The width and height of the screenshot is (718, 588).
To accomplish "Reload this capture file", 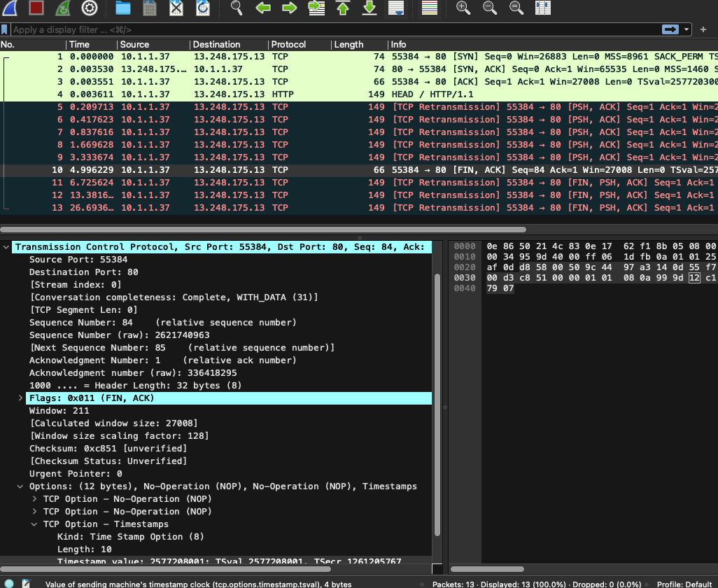I will pyautogui.click(x=202, y=8).
